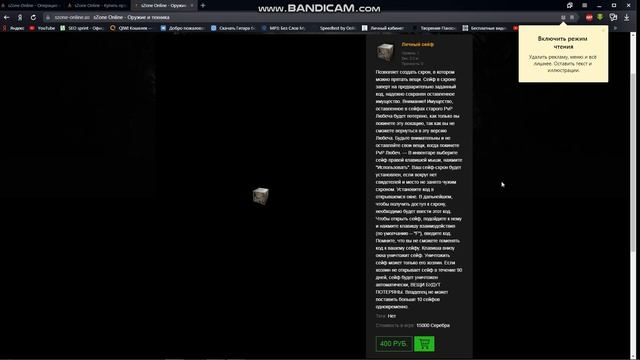Open the Скачать Гитара bookmark

click(233, 28)
